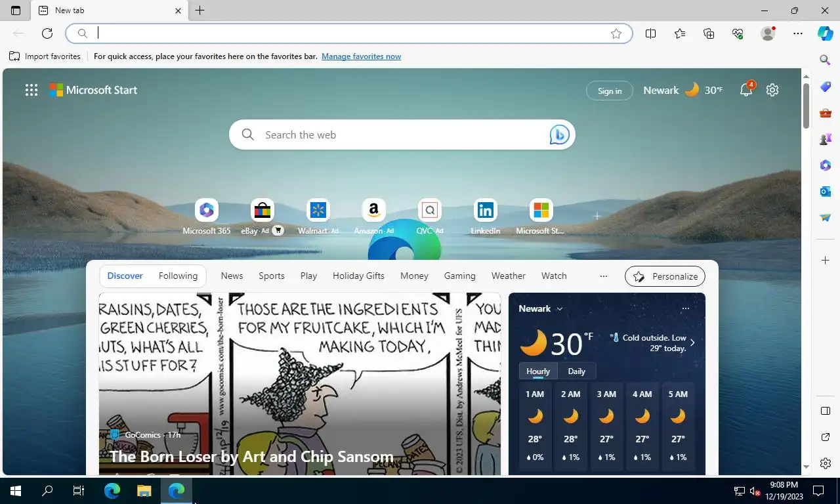Open the Collections toolbar icon

click(709, 33)
